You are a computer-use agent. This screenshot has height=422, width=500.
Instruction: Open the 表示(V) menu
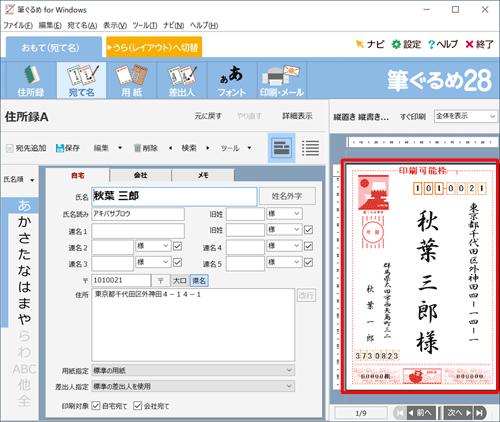pyautogui.click(x=115, y=25)
